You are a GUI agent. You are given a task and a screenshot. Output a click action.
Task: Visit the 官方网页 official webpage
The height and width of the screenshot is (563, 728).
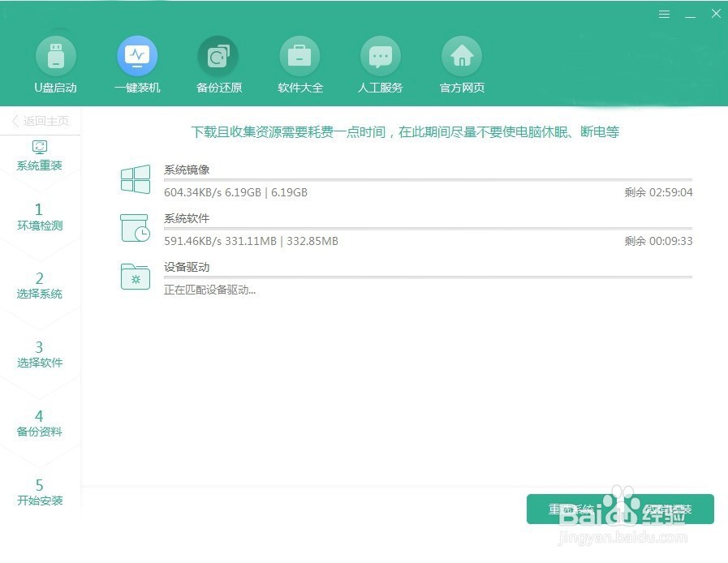pyautogui.click(x=461, y=54)
